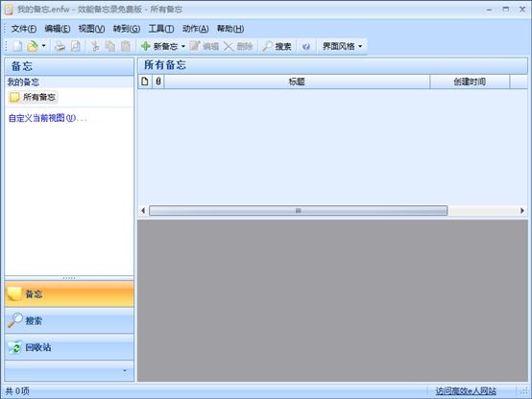
Task: Click the application icon in title bar
Action: pyautogui.click(x=9, y=10)
